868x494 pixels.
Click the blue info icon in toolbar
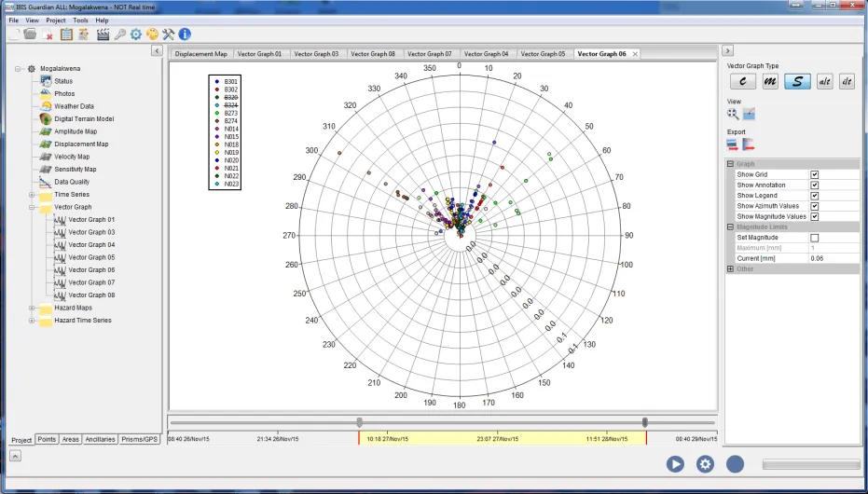[185, 34]
